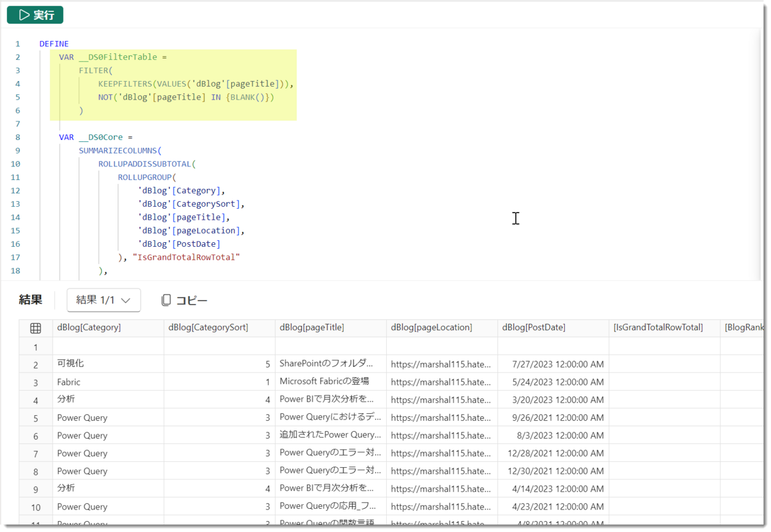
Task: Click the SharePointのフォルダ title cell
Action: pos(331,364)
